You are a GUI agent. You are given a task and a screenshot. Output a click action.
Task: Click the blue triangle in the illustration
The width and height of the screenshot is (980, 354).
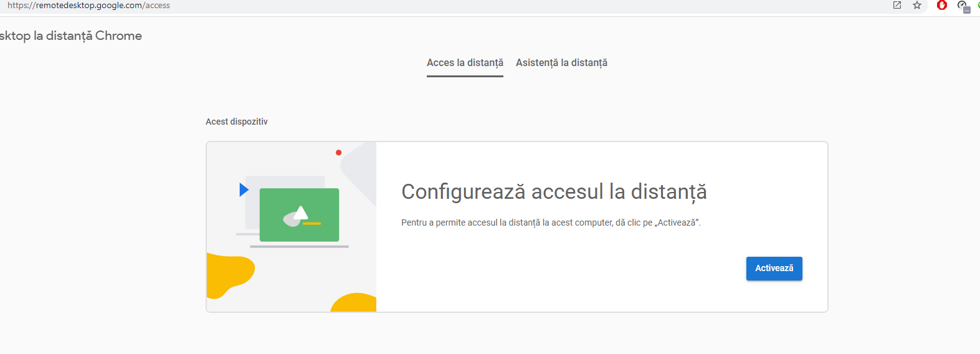[x=244, y=189]
